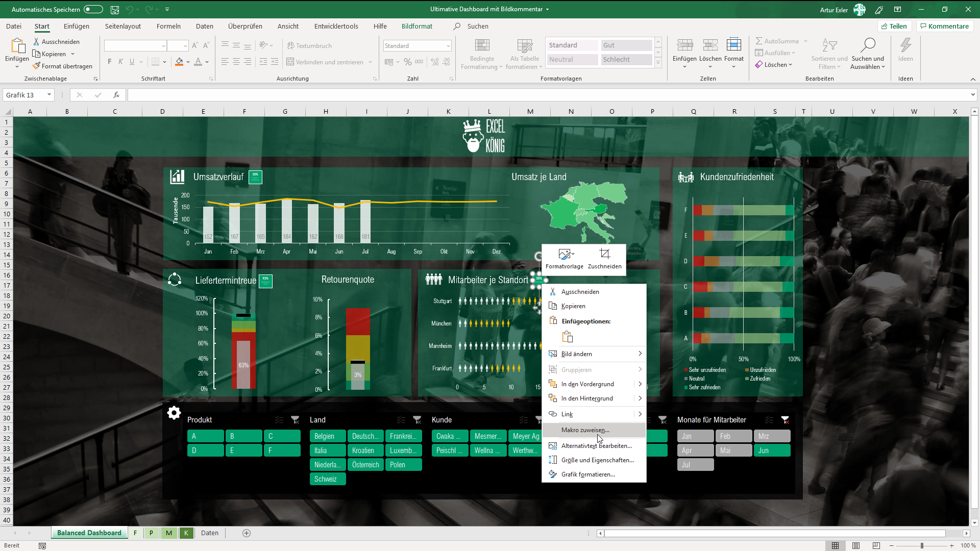Choose Makro zuweisen in the context menu
980x551 pixels.
click(585, 430)
